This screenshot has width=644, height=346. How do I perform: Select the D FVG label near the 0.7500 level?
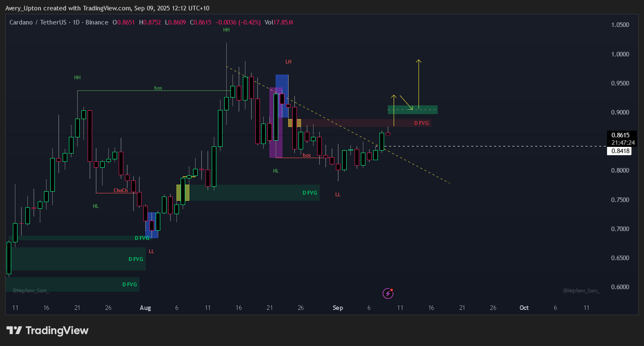pyautogui.click(x=310, y=193)
